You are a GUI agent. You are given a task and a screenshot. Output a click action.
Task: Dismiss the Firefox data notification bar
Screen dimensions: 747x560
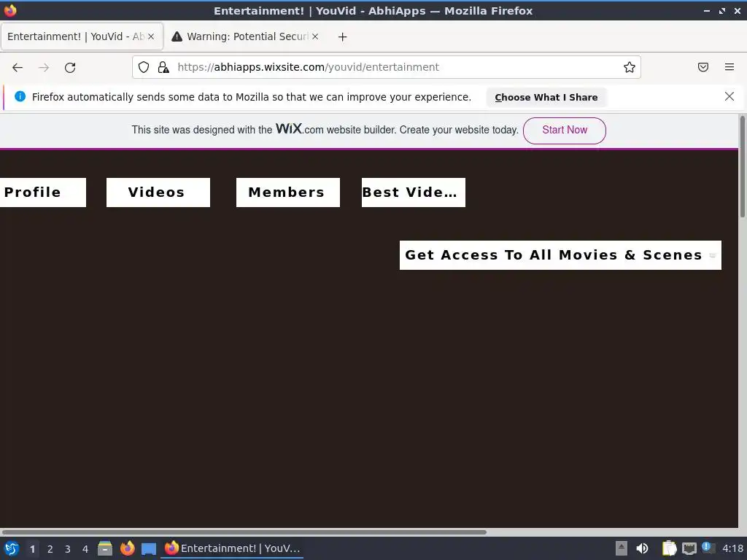coord(729,97)
